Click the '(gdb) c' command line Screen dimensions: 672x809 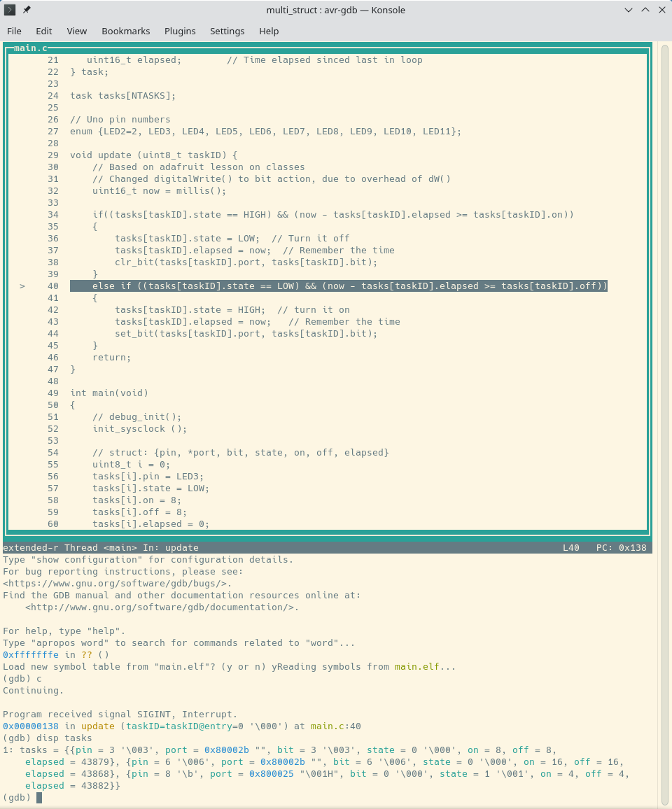(x=22, y=678)
